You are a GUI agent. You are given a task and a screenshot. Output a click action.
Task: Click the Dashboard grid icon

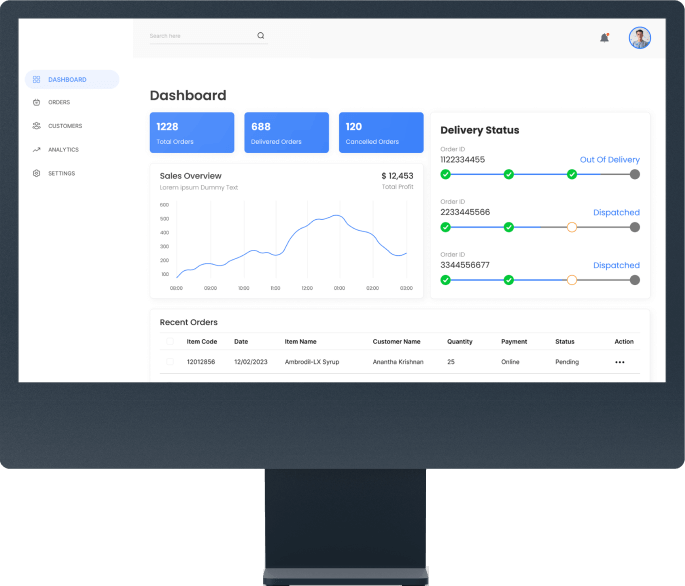(36, 80)
